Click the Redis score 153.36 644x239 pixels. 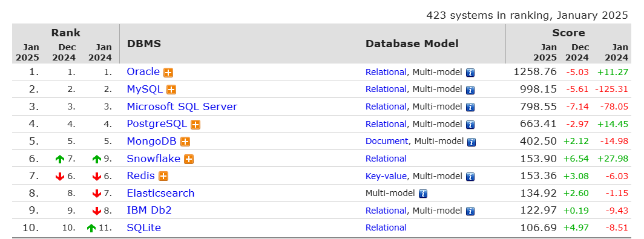539,175
